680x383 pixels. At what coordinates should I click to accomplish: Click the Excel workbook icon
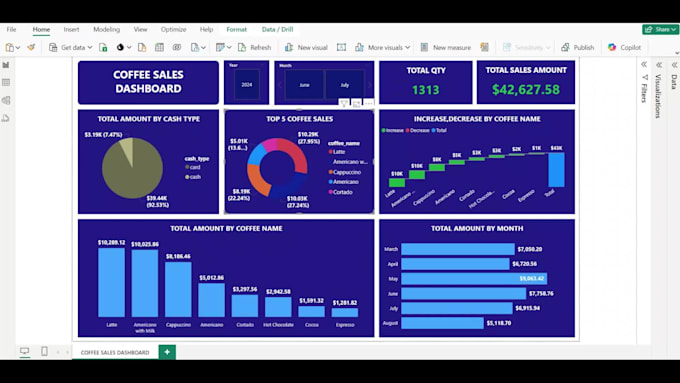103,47
